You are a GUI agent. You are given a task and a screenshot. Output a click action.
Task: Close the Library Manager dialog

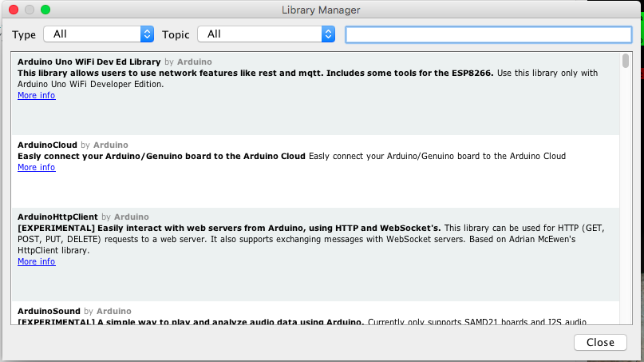600,342
